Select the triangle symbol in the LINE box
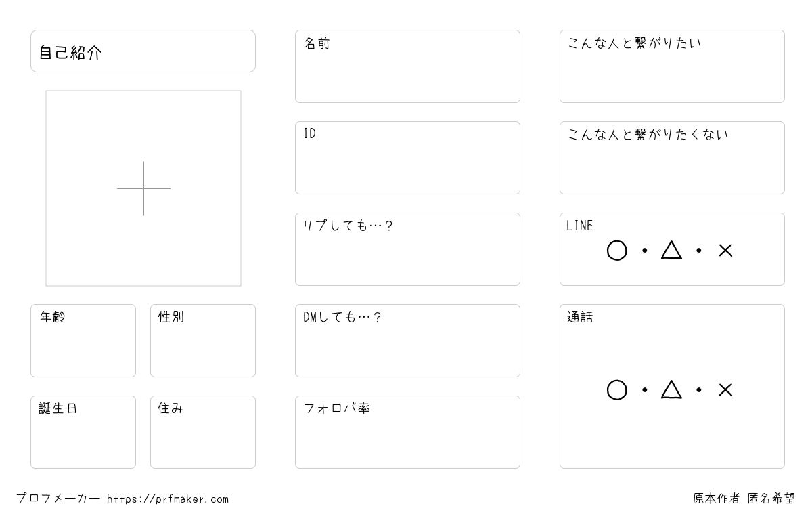The image size is (812, 508). [x=671, y=250]
